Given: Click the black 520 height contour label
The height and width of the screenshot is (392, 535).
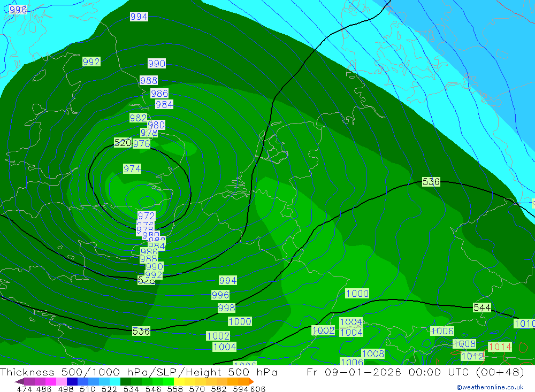Looking at the screenshot, I should 123,143.
